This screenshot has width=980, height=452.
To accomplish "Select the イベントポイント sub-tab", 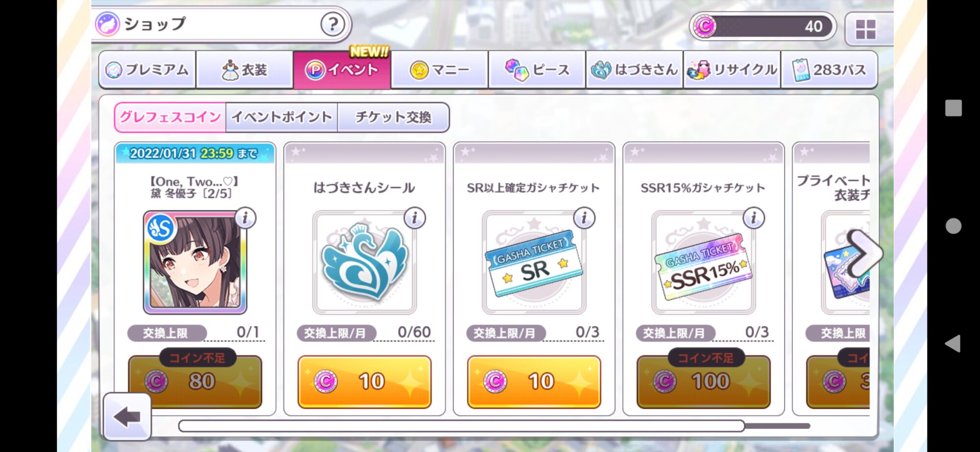I will (x=282, y=117).
